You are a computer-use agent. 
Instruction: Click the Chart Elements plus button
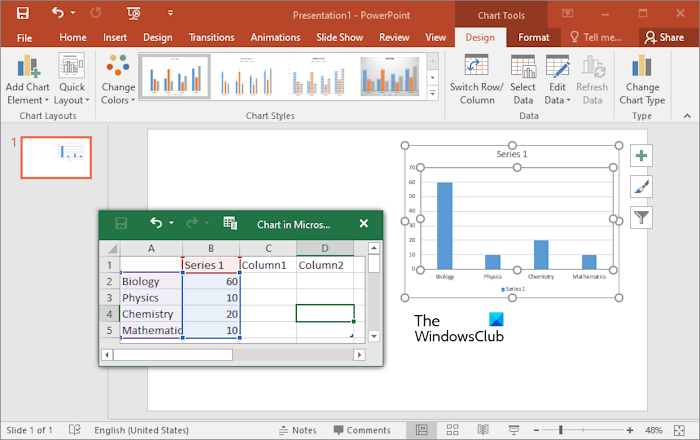[641, 156]
